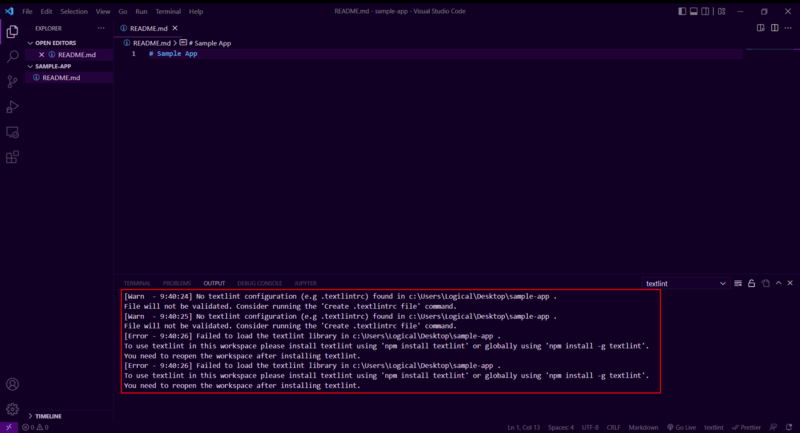Open textlint output channel dropdown
The image size is (800, 433).
(685, 284)
